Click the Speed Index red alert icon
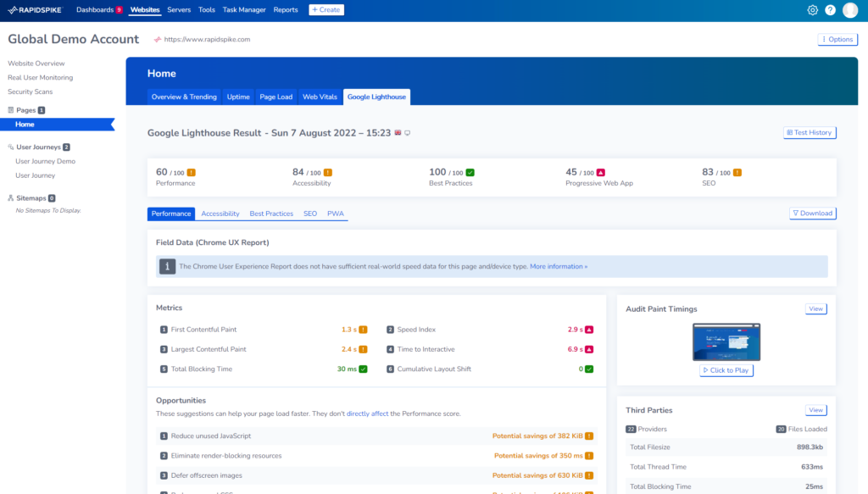Viewport: 868px width, 494px height. 589,330
